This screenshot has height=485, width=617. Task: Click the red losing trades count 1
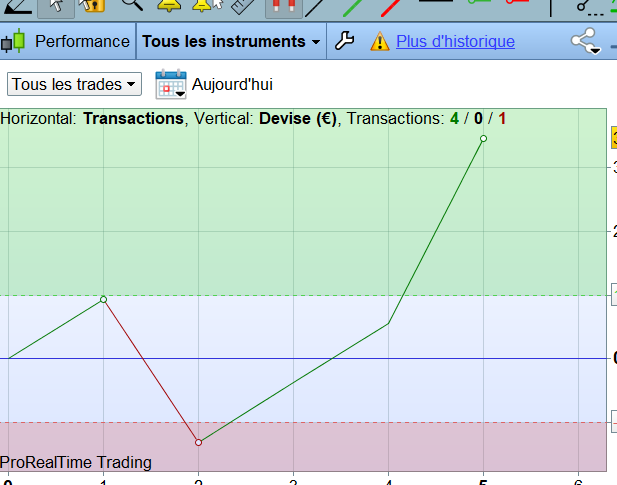point(502,118)
